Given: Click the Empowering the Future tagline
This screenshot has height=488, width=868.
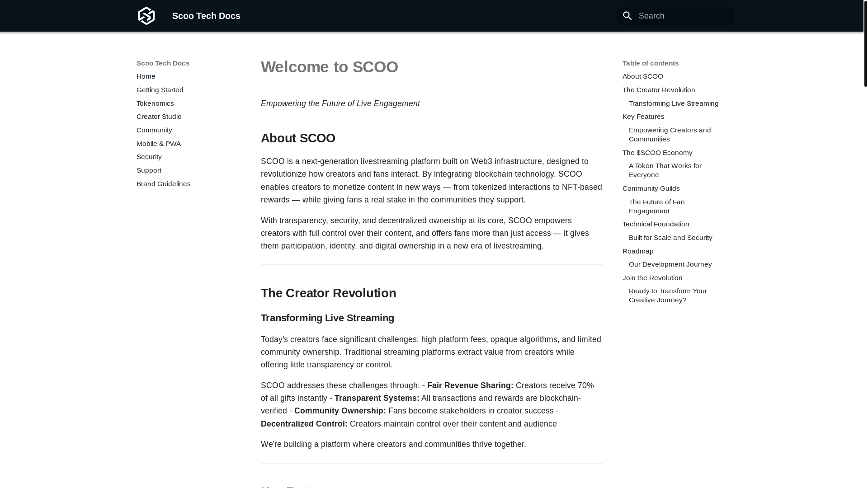Looking at the screenshot, I should pos(340,103).
